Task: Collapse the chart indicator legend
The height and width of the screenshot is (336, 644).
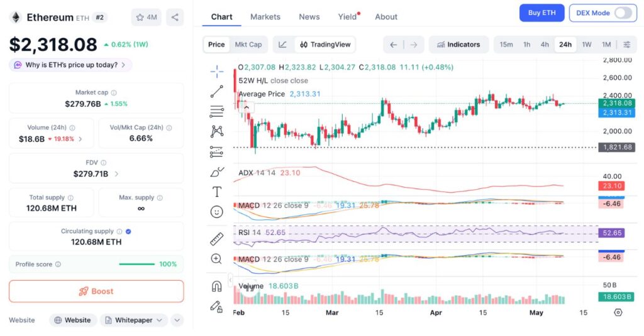Action: pyautogui.click(x=247, y=107)
